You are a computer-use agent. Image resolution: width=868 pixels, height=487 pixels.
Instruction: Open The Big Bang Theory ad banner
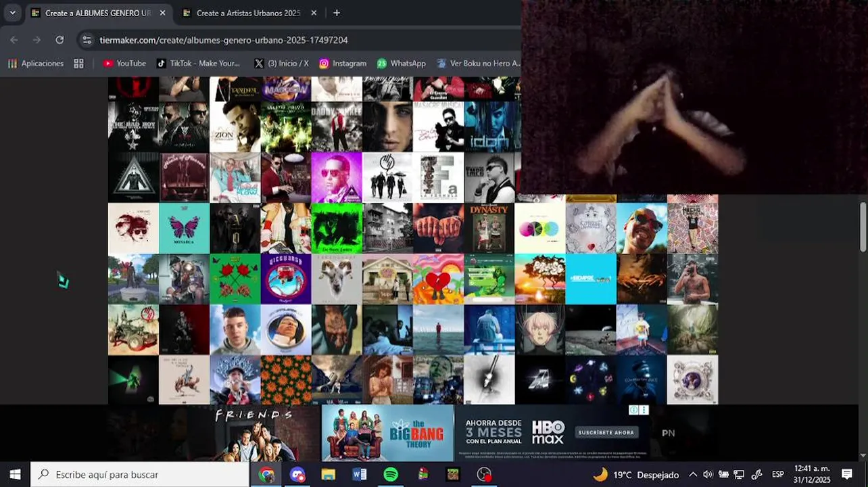[x=387, y=433]
